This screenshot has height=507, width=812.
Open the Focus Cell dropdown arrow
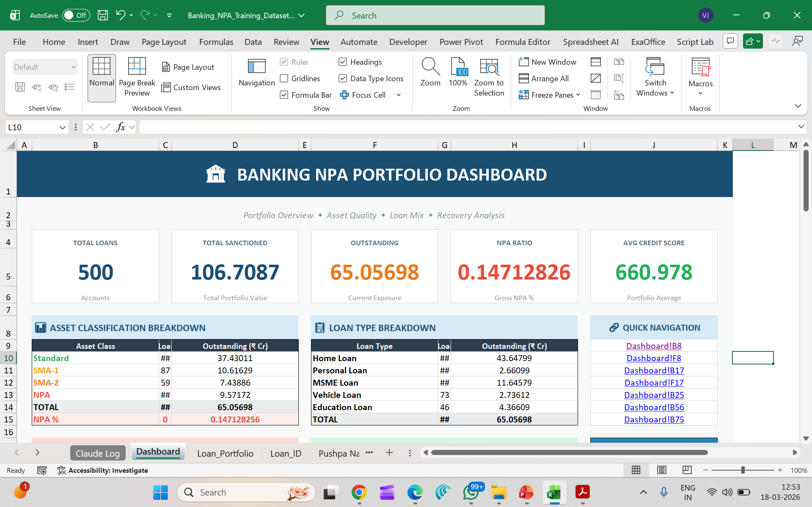(x=398, y=95)
